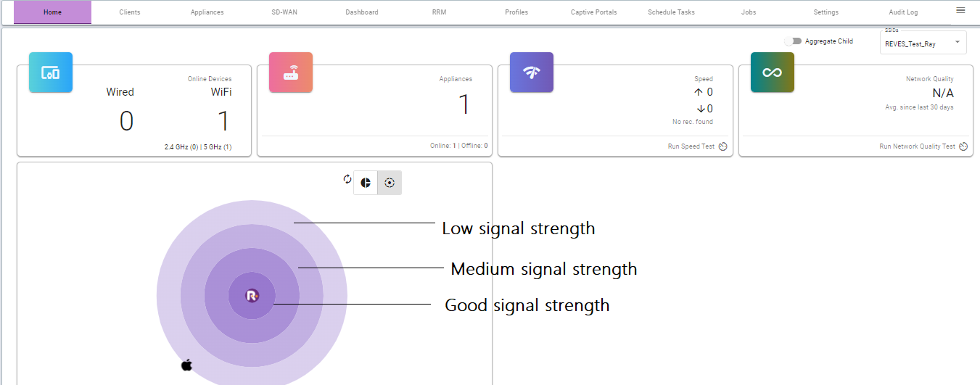Image resolution: width=980 pixels, height=385 pixels.
Task: Click the Apple device on signal map
Action: pos(186,365)
